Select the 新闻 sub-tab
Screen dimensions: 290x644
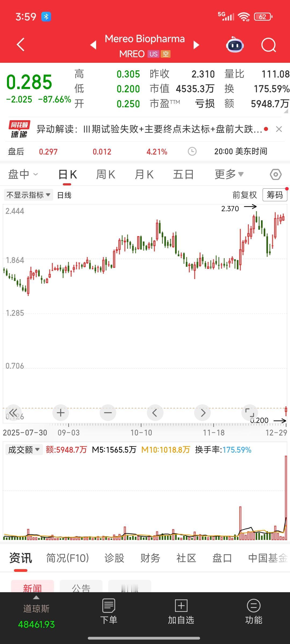click(32, 586)
